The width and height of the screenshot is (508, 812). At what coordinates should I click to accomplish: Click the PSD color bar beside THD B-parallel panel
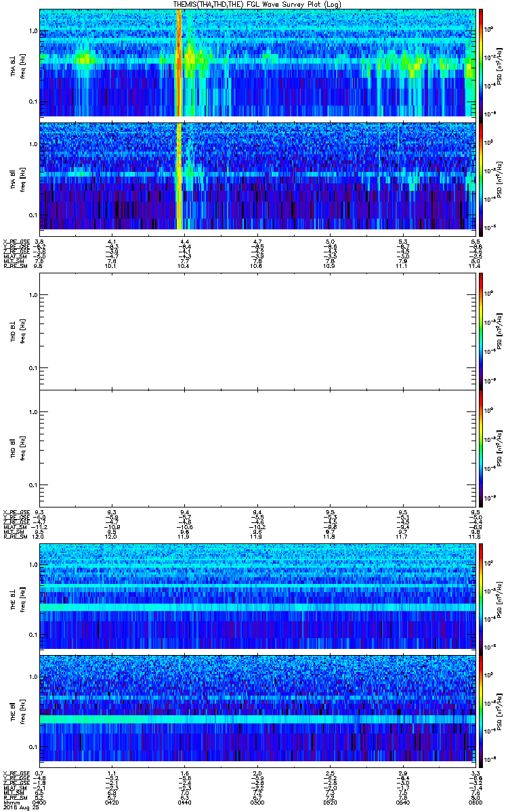tap(481, 448)
